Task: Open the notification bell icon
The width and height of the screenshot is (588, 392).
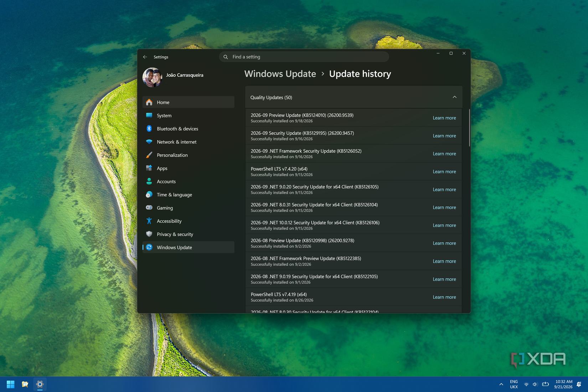Action: click(x=579, y=384)
